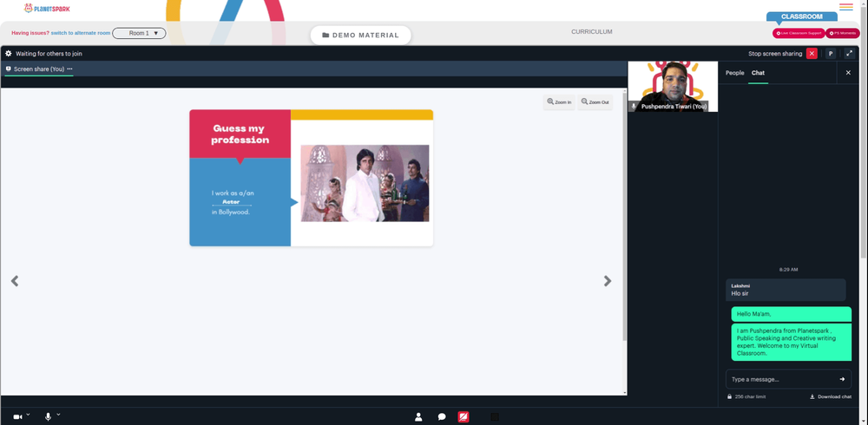Click the page vertical scrollbar at right edge
Image resolution: width=868 pixels, height=425 pixels.
click(x=865, y=133)
